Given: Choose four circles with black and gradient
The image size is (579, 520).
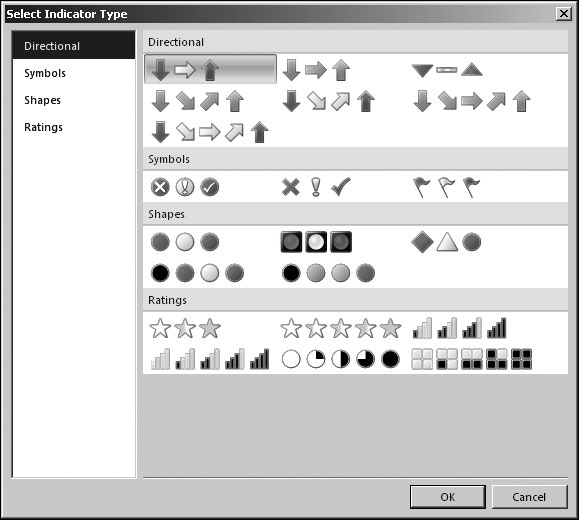Looking at the screenshot, I should tap(328, 273).
